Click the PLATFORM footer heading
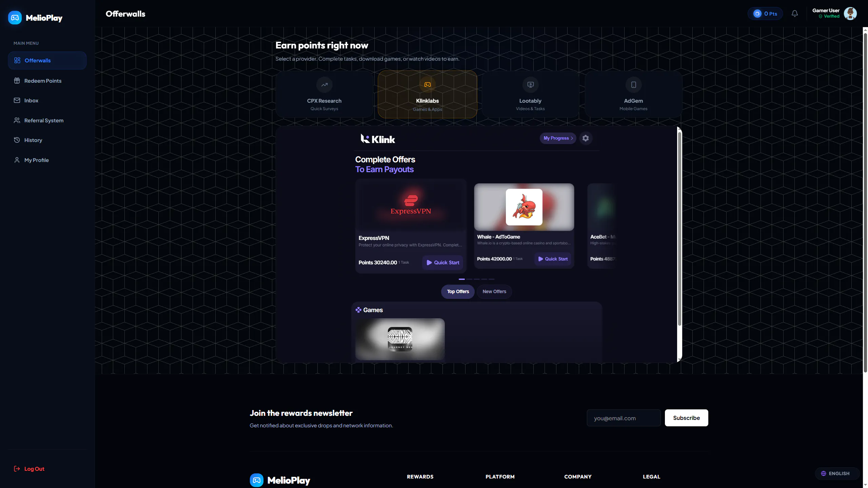Screen dimensions: 868x488 click(x=500, y=476)
